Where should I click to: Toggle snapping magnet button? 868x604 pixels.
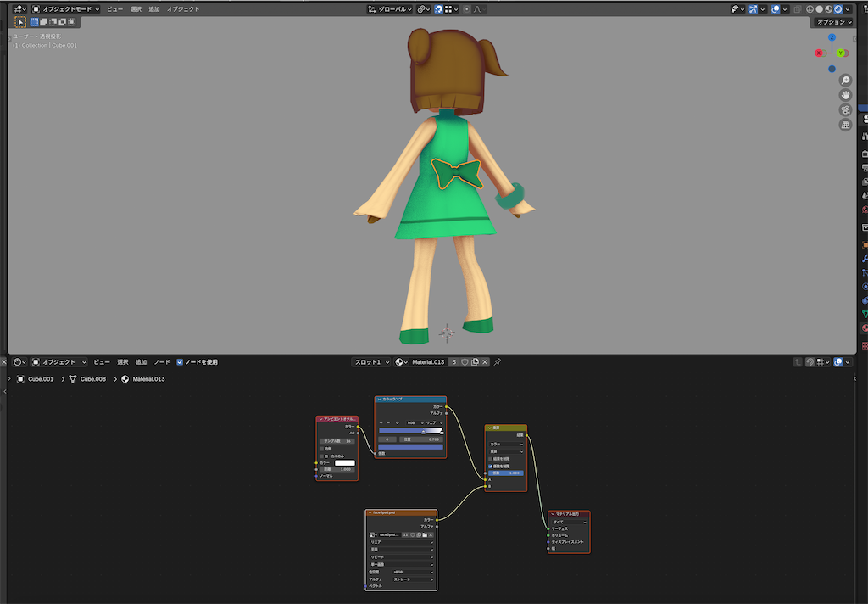[x=438, y=8]
